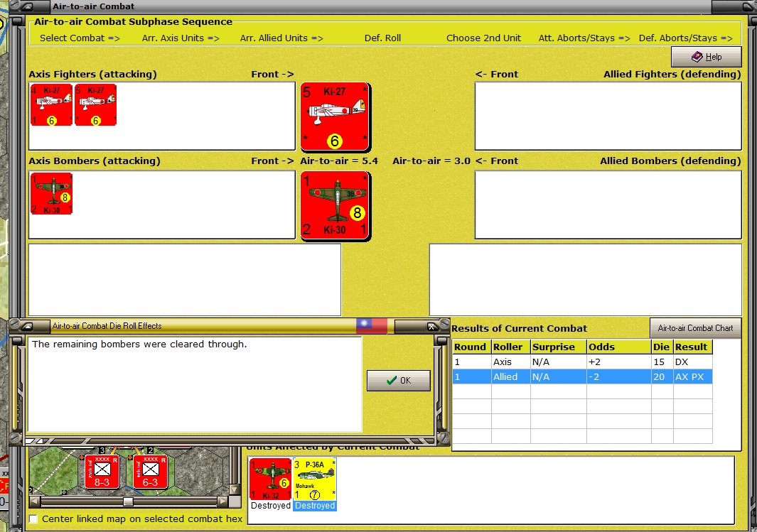
Task: Select the destroyed Ki-32 unit counter
Action: tap(271, 479)
